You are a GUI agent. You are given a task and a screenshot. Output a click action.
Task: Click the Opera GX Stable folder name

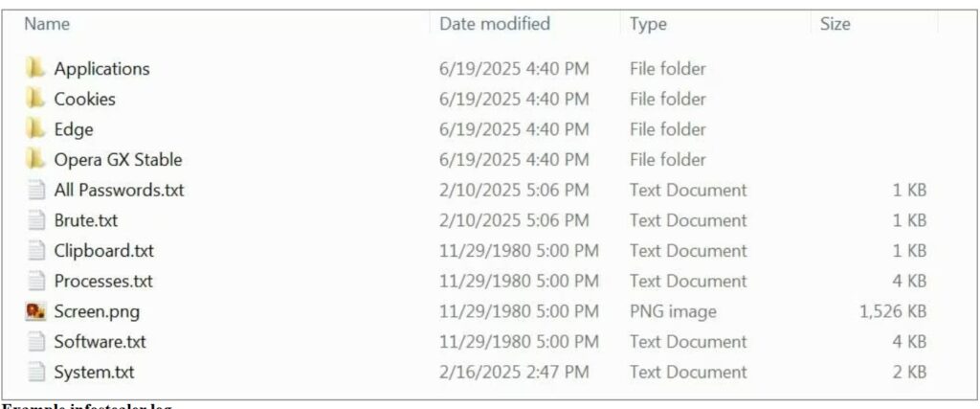click(x=118, y=159)
